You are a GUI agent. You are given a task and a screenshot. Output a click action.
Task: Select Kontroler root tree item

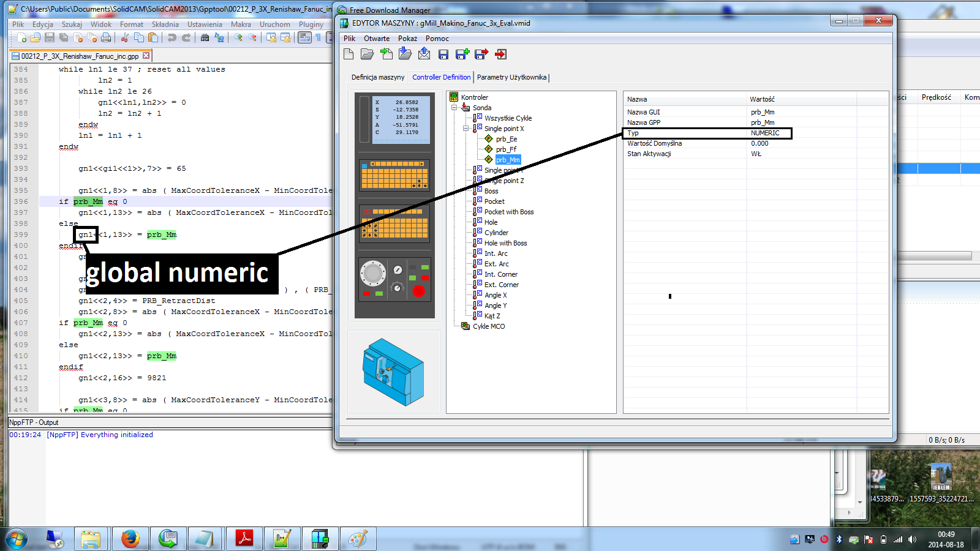tap(474, 97)
